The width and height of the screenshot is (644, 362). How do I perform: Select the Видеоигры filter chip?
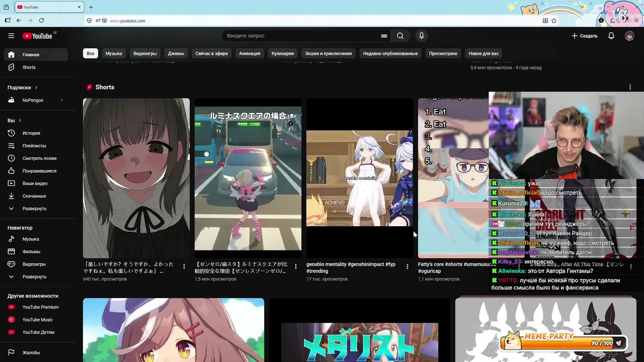point(145,53)
